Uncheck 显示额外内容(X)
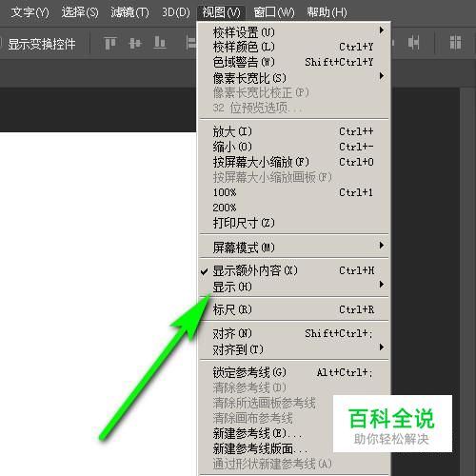The width and height of the screenshot is (476, 476). [x=294, y=270]
